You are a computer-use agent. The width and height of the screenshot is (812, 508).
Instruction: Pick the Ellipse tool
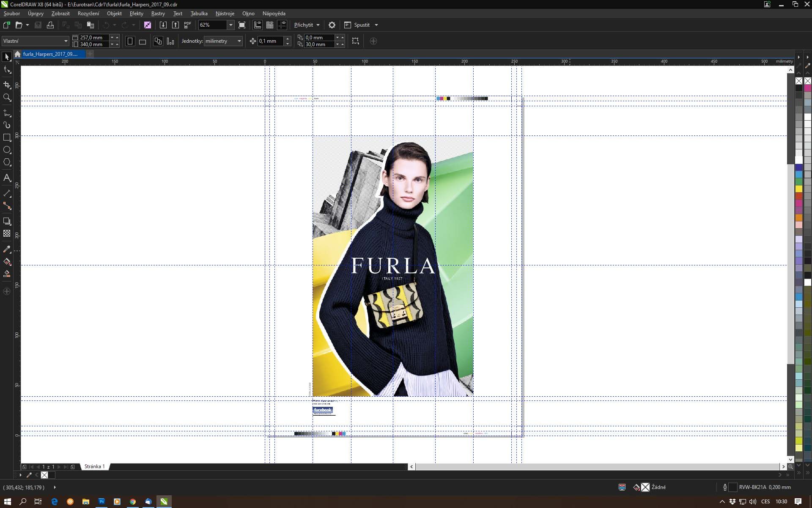7,150
